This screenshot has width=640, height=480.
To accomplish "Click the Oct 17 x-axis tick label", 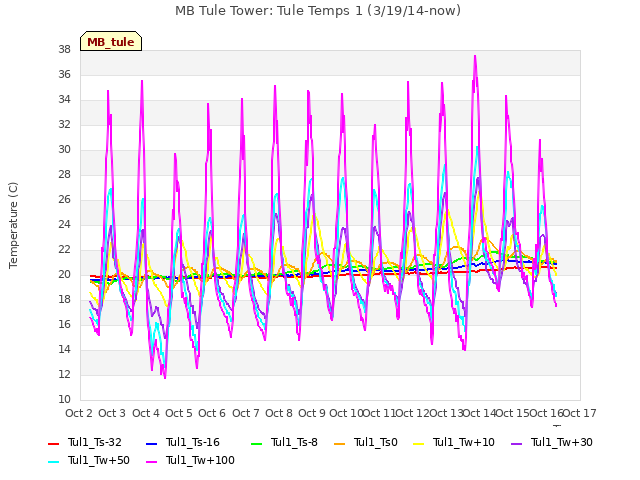I will (x=580, y=413).
